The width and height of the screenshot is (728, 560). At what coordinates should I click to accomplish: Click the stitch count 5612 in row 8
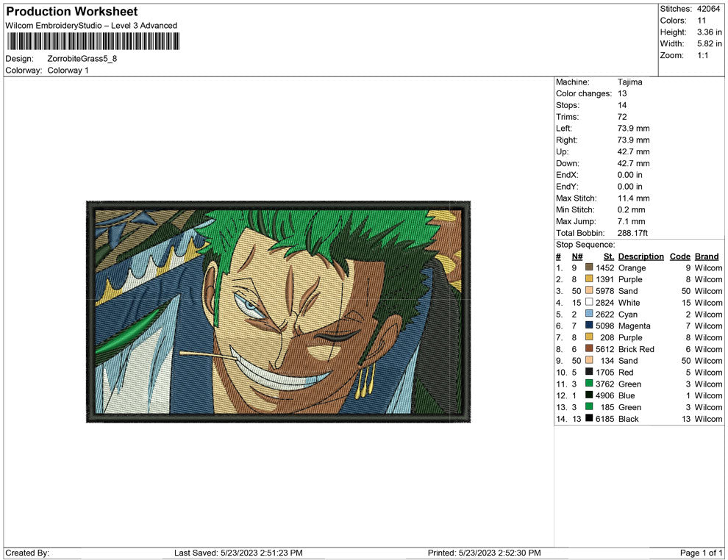pos(605,349)
